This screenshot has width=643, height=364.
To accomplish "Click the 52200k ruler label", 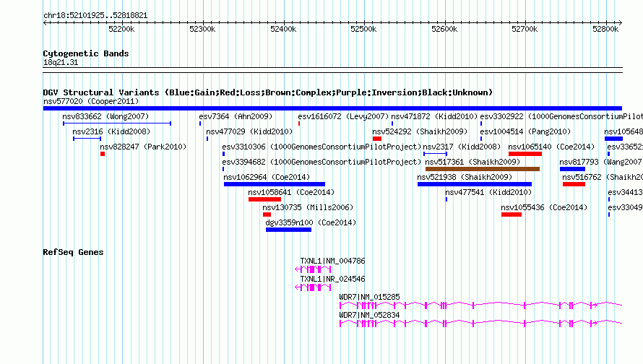I will [x=121, y=29].
